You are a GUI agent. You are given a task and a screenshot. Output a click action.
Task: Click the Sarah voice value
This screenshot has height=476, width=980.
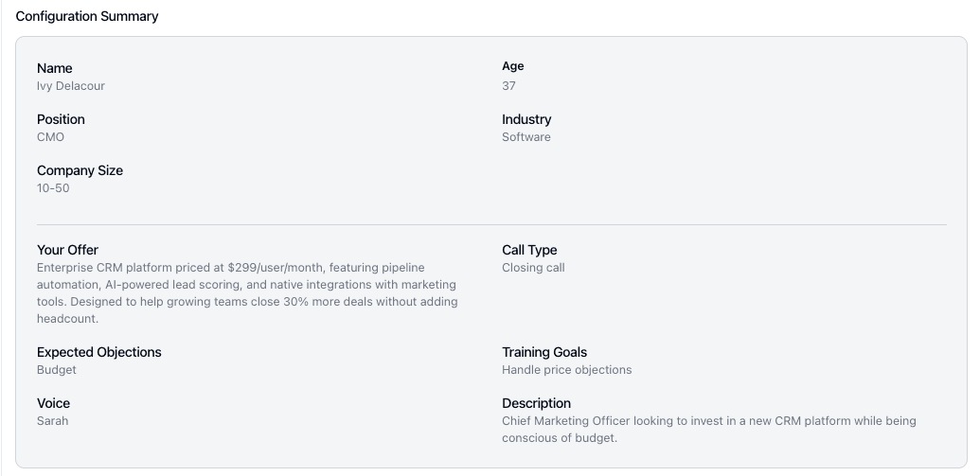[x=52, y=421]
